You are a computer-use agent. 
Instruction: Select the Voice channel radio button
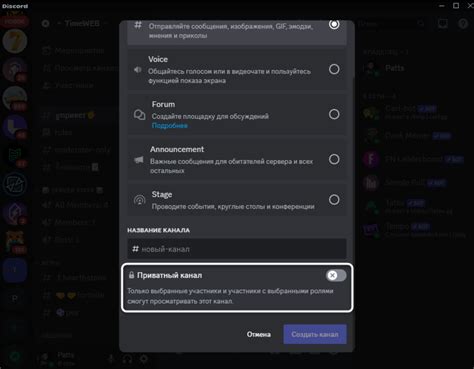coord(334,69)
